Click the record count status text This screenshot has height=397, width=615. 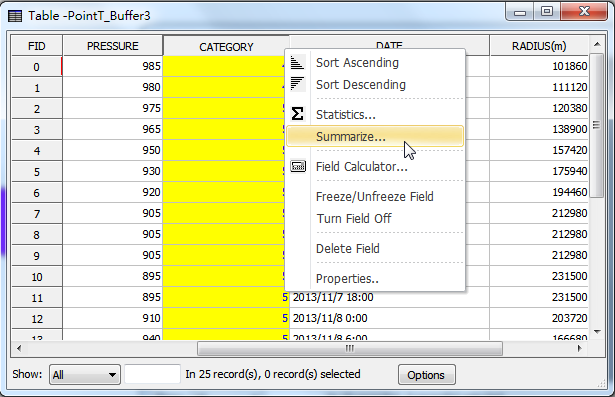point(273,374)
